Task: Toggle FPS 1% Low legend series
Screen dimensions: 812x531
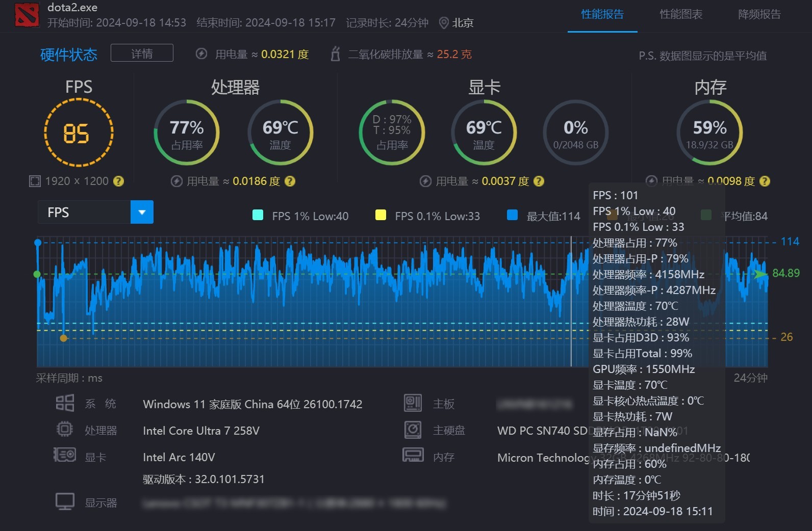Action: coord(301,216)
